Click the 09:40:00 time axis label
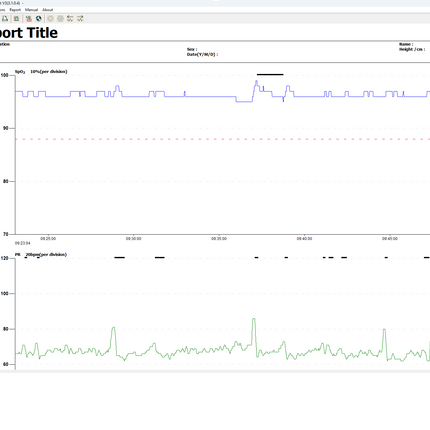Viewport: 430px width, 430px height. pyautogui.click(x=304, y=239)
